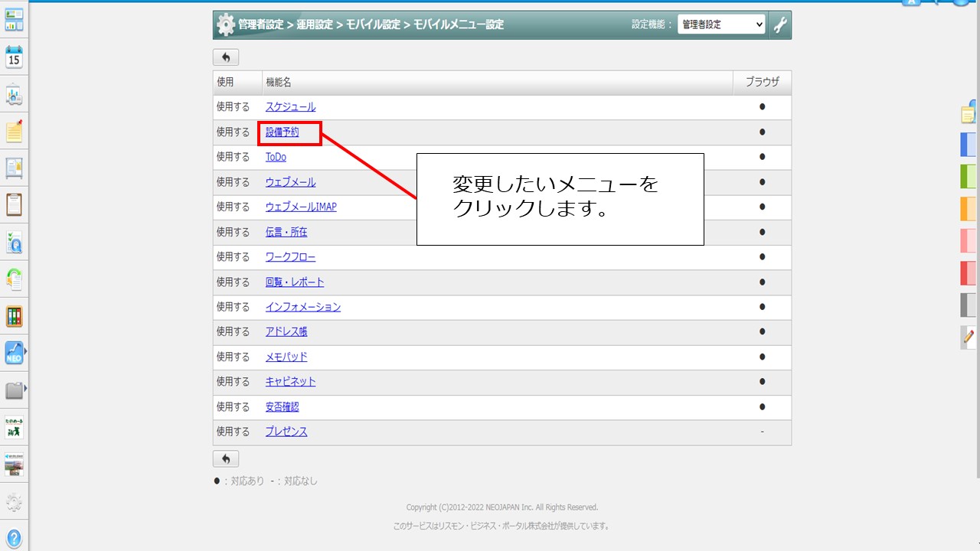Open the ToDo link

pos(276,157)
